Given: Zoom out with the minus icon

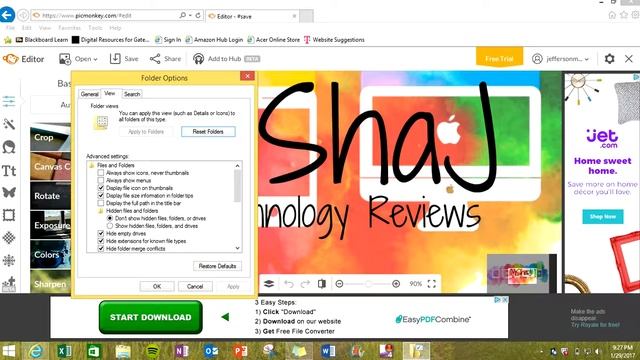Looking at the screenshot, I should point(339,284).
